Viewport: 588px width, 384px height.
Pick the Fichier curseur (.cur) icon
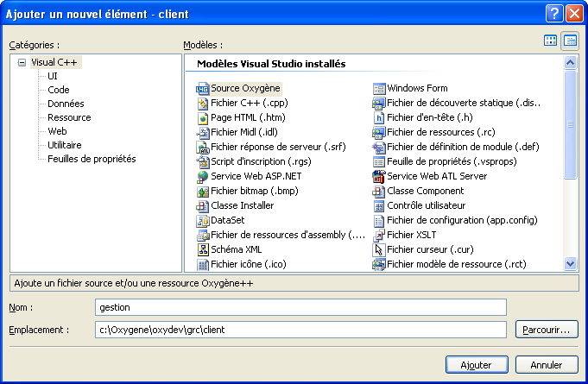point(379,249)
